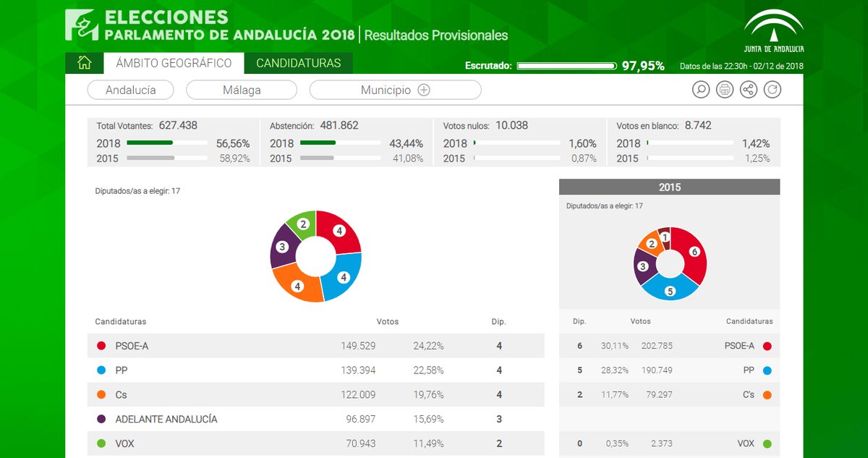
Task: Select the Andalucía region button
Action: 130,90
